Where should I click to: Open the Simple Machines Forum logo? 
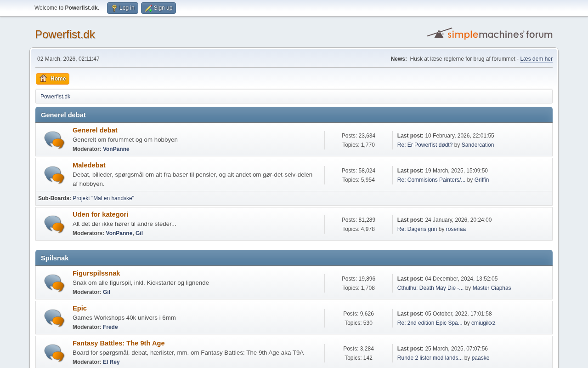[x=490, y=34]
